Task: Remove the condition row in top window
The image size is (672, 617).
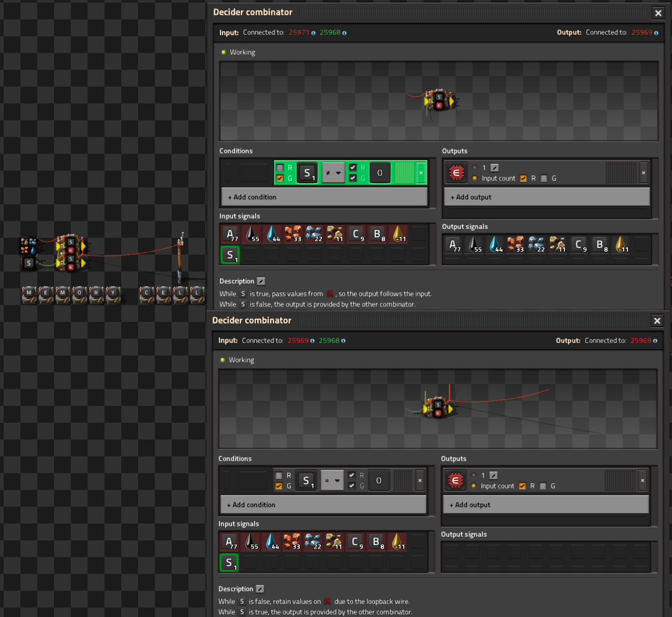Action: 421,173
